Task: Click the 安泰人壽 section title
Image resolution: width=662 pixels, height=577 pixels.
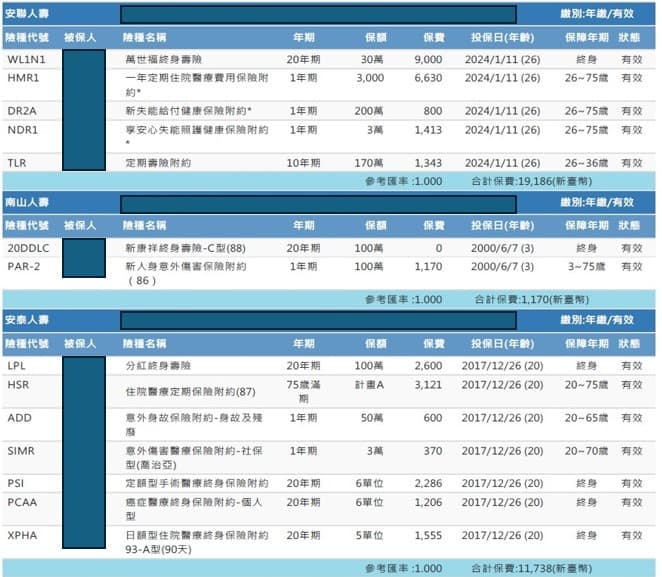Action: click(27, 320)
